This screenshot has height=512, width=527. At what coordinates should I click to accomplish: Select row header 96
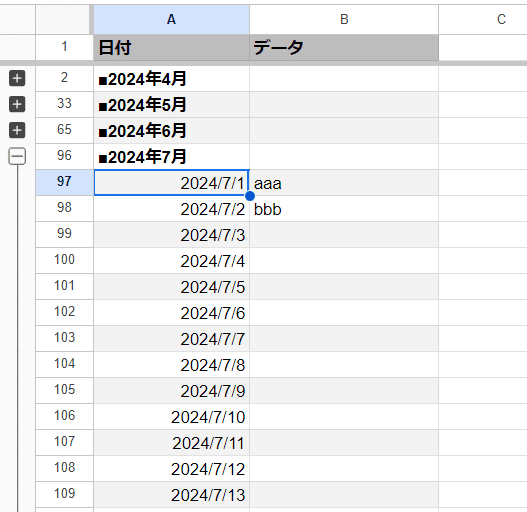coord(64,156)
